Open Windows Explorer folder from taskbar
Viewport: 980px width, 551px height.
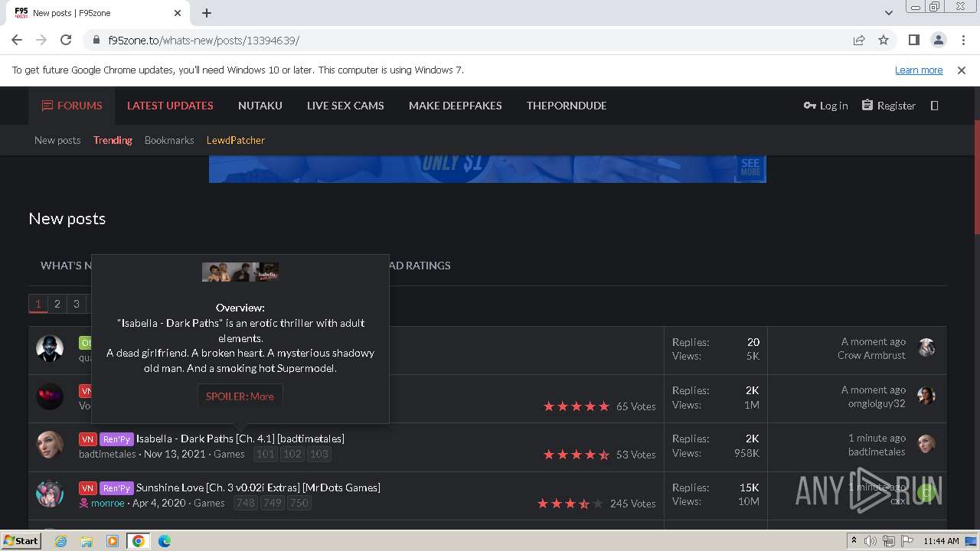[x=87, y=541]
